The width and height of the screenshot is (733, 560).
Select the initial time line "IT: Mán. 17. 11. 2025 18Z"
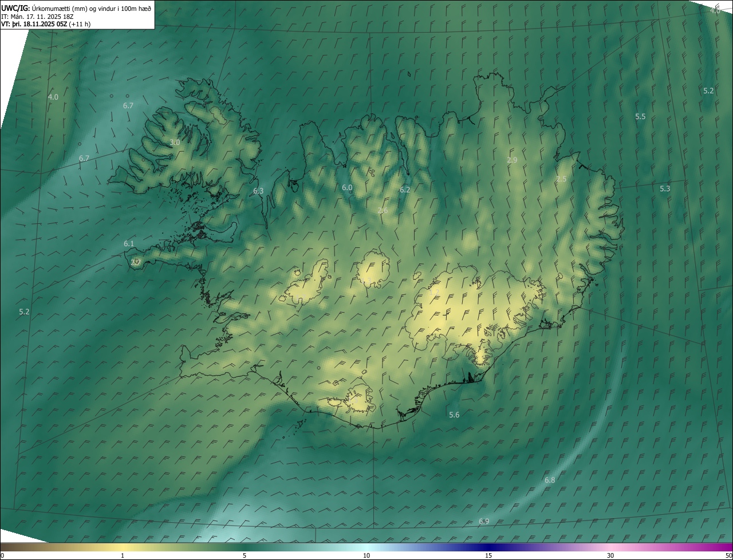[x=37, y=16]
